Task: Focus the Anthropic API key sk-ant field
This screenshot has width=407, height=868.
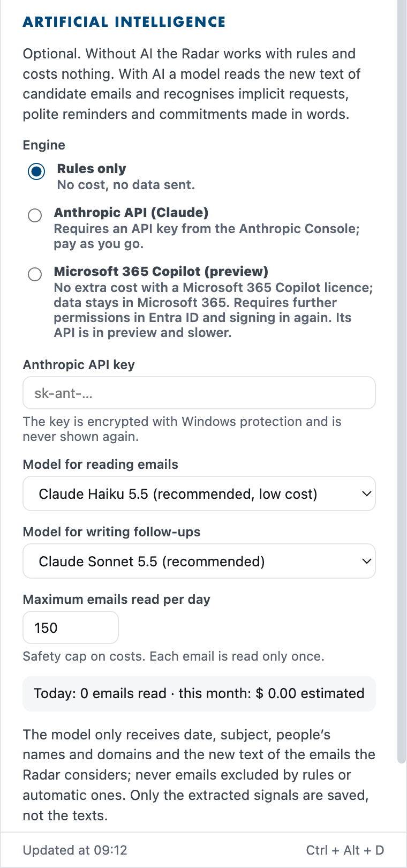Action: click(199, 393)
